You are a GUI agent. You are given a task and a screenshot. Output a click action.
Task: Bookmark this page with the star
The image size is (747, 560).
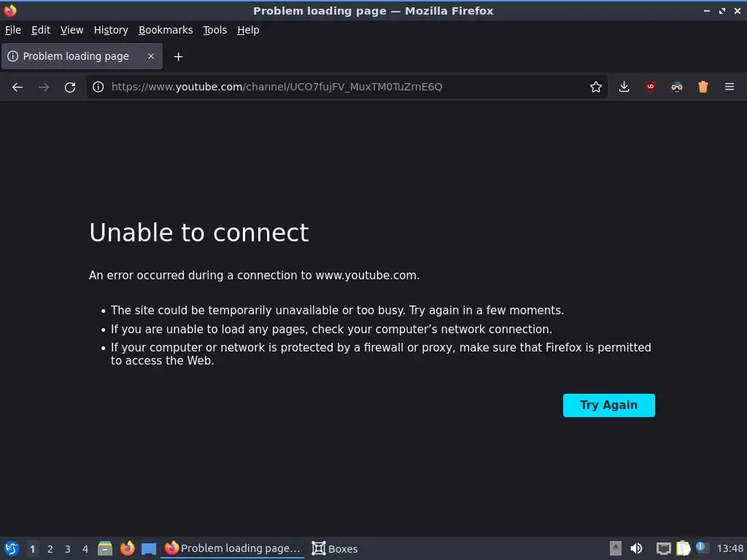click(595, 87)
